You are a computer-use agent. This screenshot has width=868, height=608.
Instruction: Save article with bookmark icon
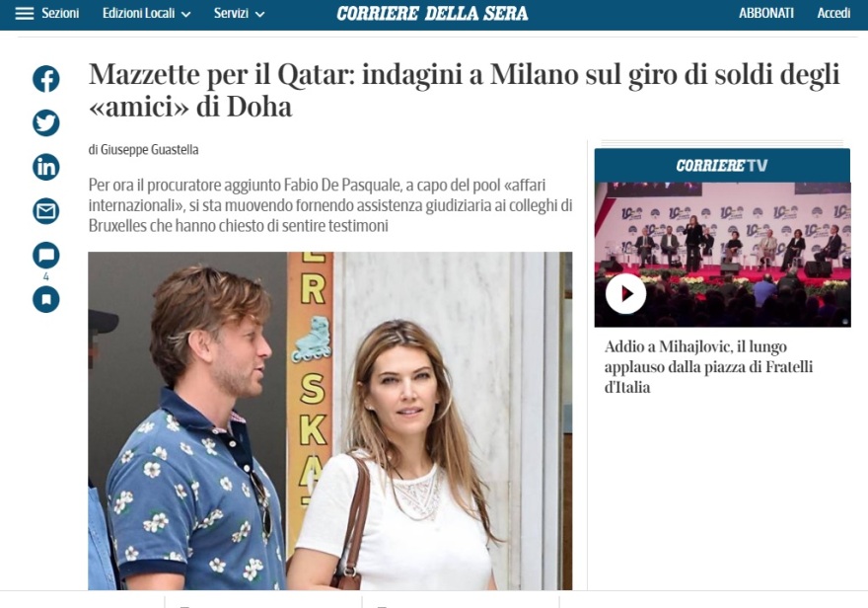46,300
